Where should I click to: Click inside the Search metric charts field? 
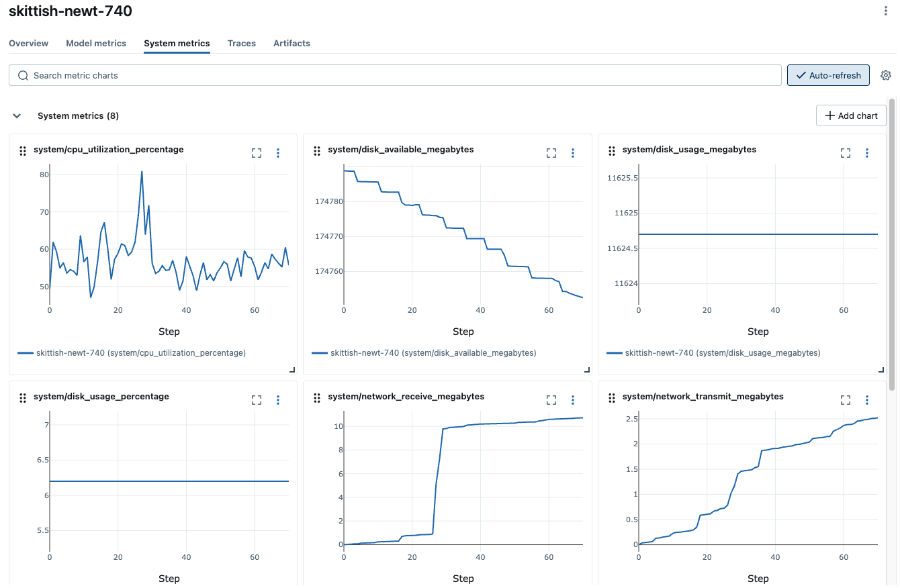tap(269, 75)
